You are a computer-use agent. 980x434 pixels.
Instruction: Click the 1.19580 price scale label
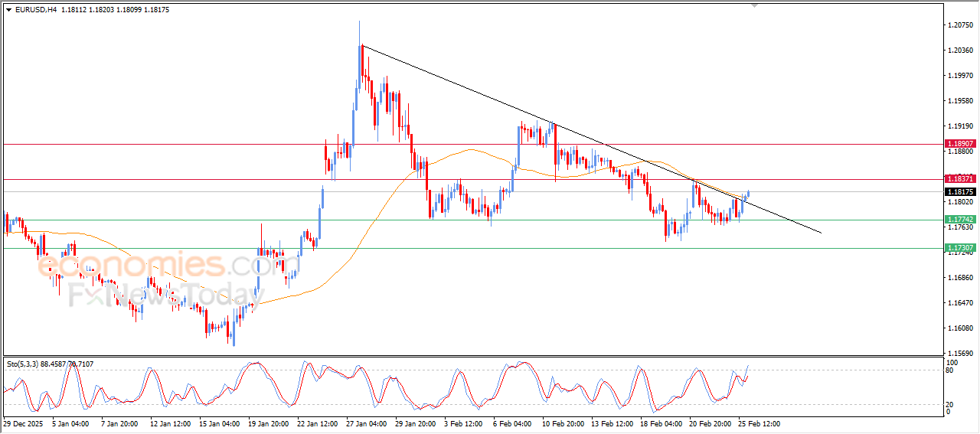[960, 101]
